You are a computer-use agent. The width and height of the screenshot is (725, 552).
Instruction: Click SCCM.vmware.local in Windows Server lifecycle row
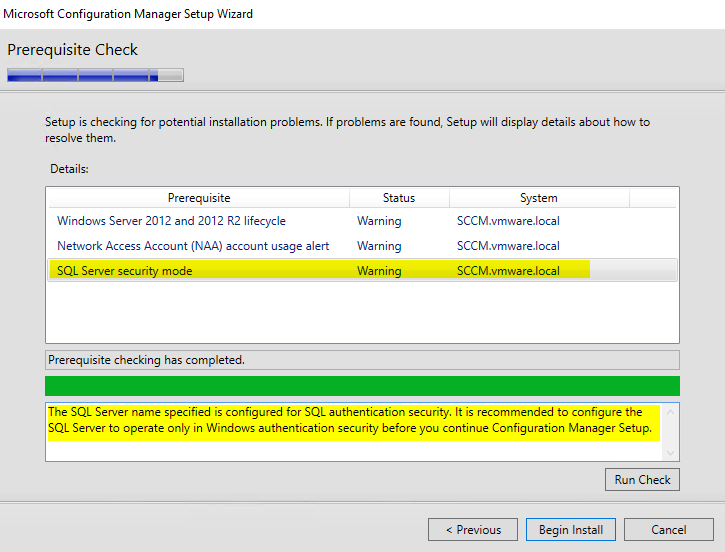coord(508,221)
